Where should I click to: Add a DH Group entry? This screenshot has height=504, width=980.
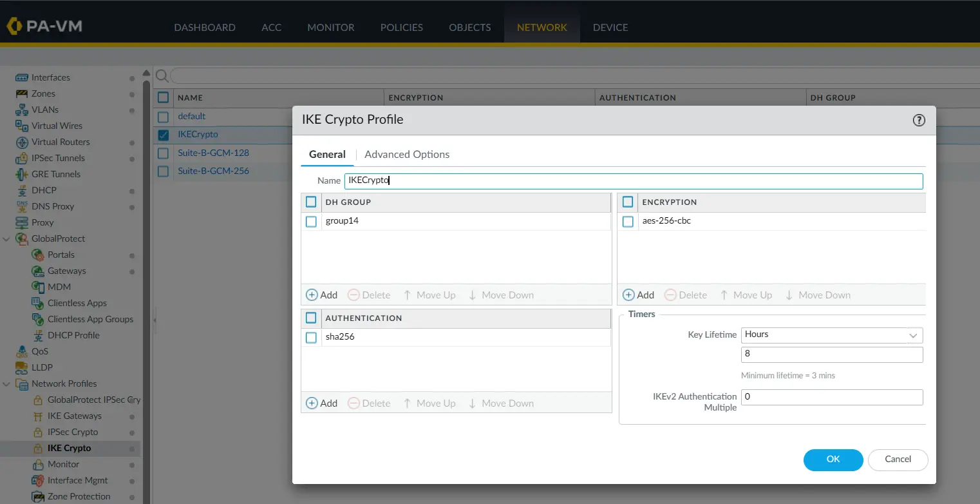(321, 295)
